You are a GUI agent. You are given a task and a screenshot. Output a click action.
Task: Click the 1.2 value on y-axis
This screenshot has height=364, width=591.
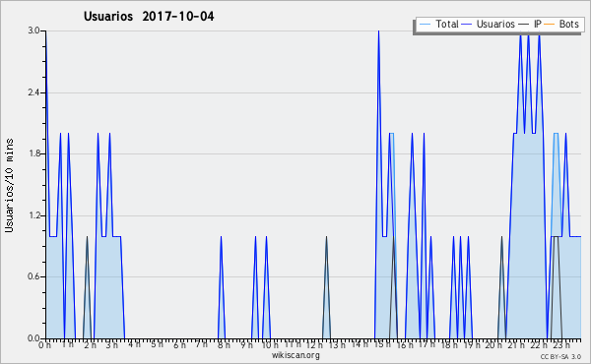tap(34, 215)
